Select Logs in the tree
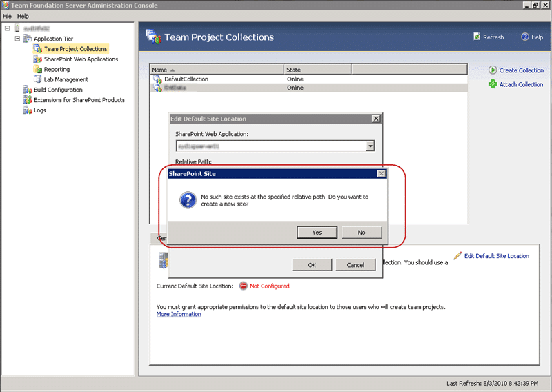 click(40, 110)
